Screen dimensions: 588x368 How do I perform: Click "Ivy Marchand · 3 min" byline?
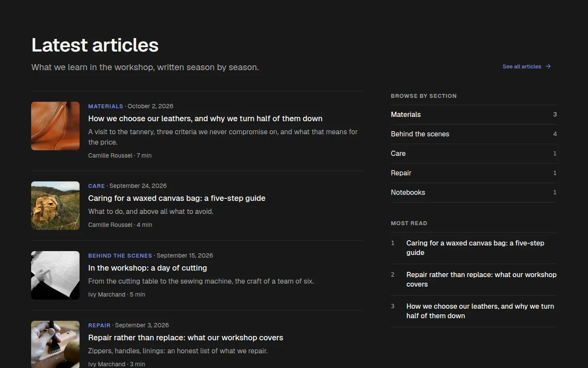pos(117,364)
